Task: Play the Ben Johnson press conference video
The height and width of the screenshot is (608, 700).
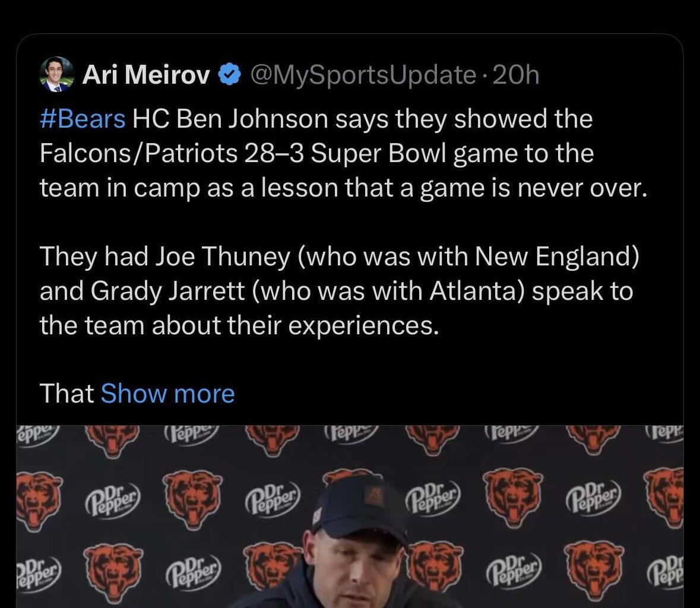Action: [350, 517]
